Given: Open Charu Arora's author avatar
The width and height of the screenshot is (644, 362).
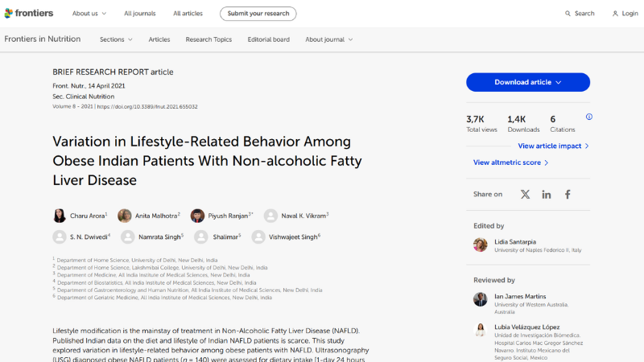Looking at the screenshot, I should click(60, 216).
